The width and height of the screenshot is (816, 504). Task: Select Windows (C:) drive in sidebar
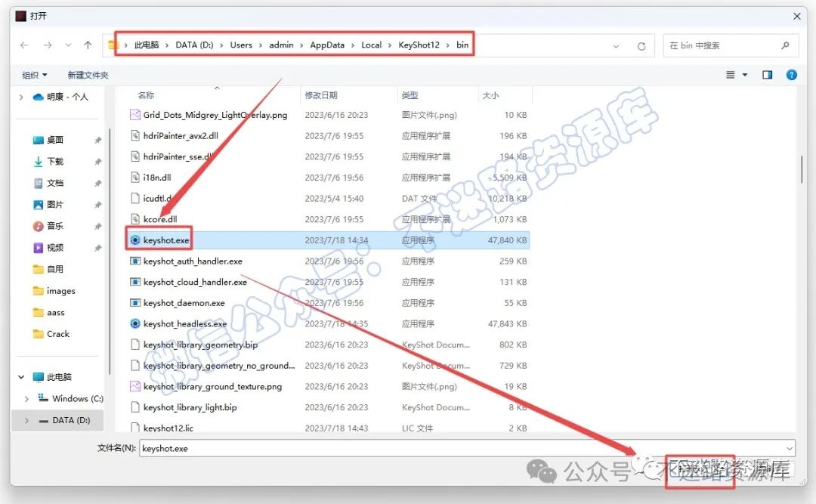point(70,399)
